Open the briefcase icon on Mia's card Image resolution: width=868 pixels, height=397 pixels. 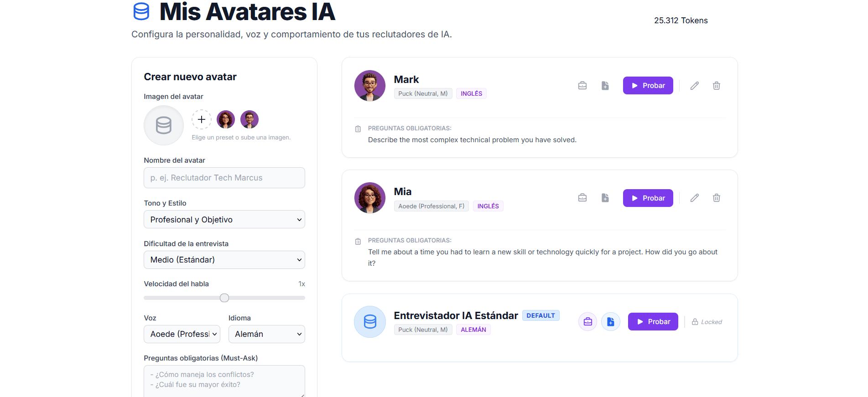point(582,198)
